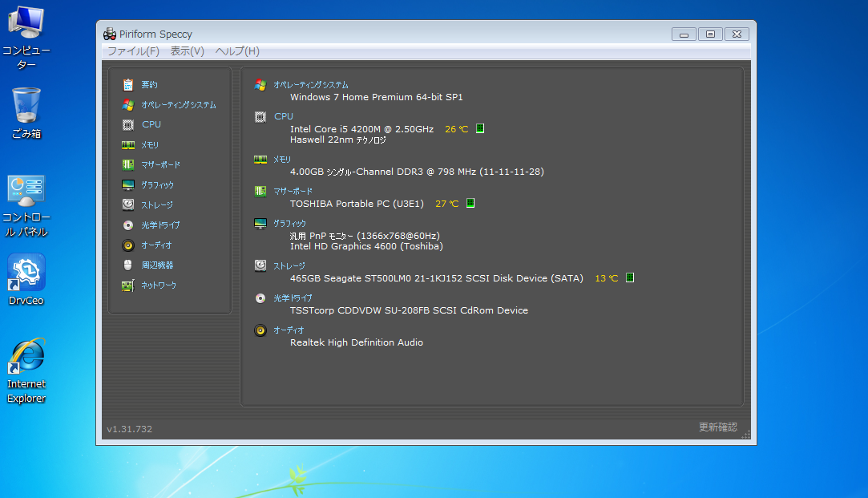Open the コンピューター desktop icon
Viewport: 868px width, 498px height.
coord(26,38)
